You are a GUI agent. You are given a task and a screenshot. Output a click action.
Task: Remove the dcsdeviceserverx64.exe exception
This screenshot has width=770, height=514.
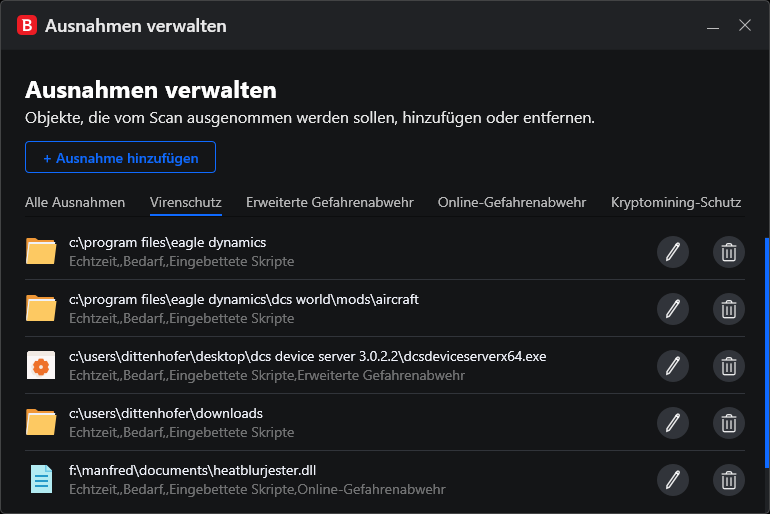click(729, 366)
